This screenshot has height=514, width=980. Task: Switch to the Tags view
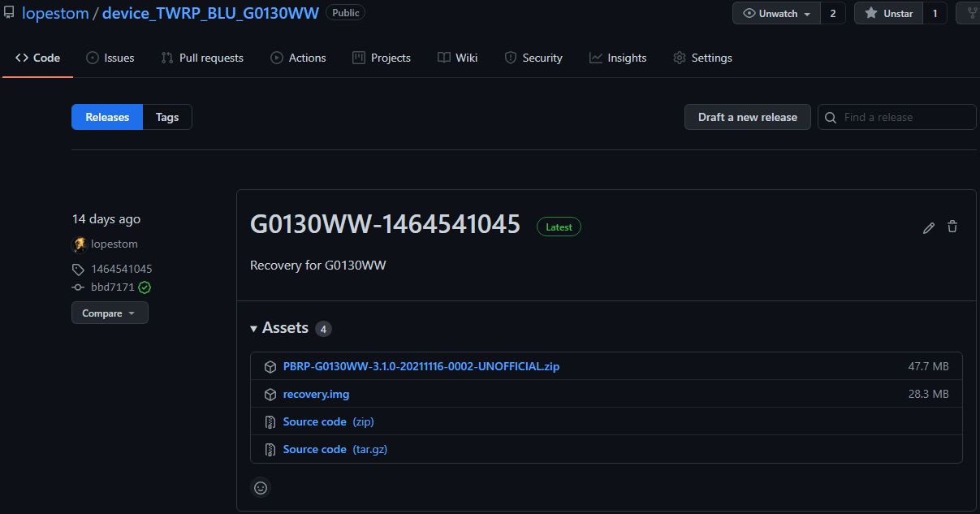(x=167, y=117)
